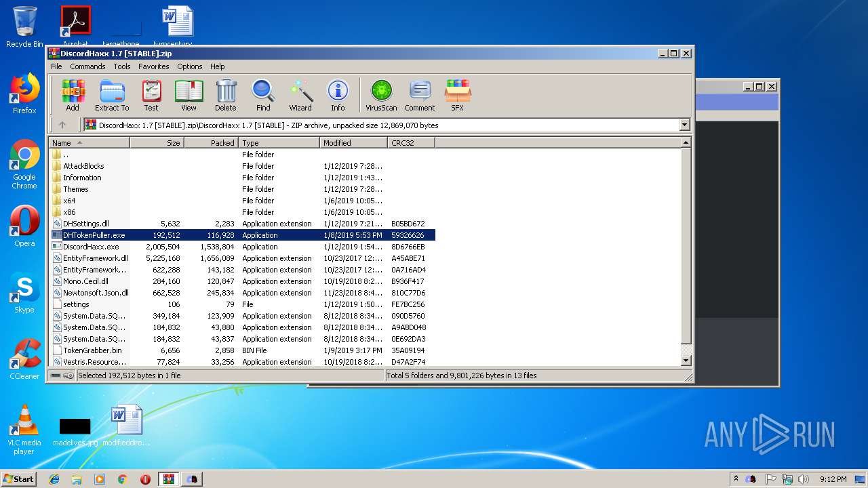This screenshot has height=488, width=868.
Task: Click the file list scroll-up arrow
Action: (686, 143)
